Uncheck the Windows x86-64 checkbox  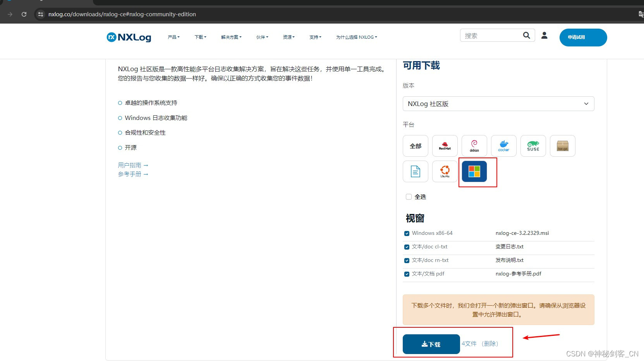pos(407,233)
